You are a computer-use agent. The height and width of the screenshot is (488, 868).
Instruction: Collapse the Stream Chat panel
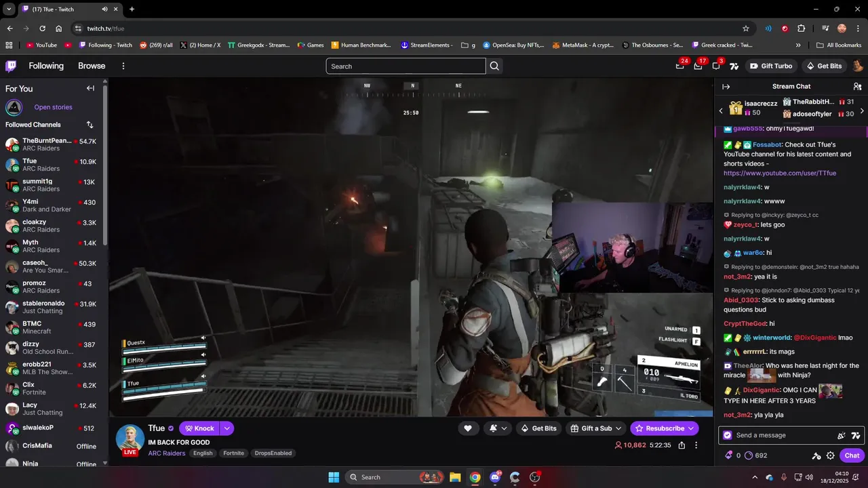tap(726, 87)
